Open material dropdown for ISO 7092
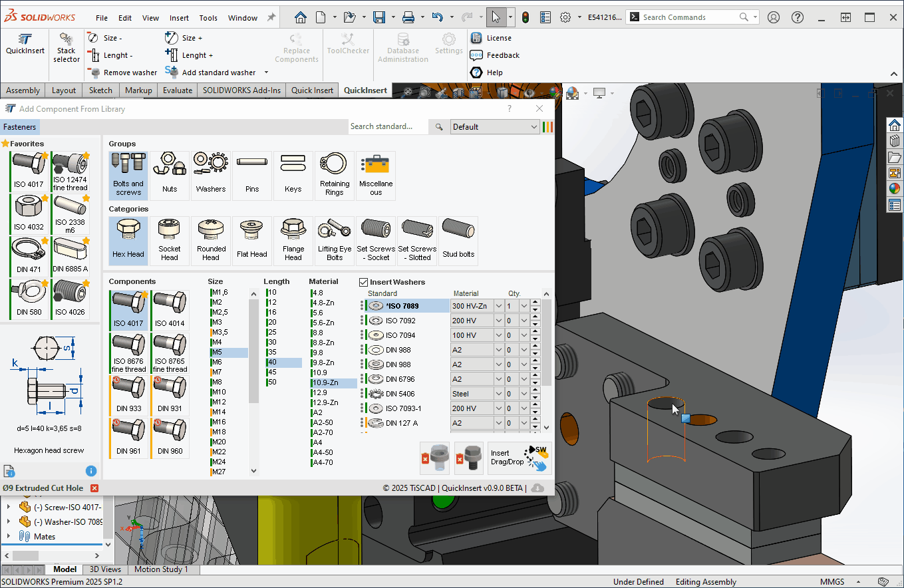The height and width of the screenshot is (588, 904). coord(498,321)
